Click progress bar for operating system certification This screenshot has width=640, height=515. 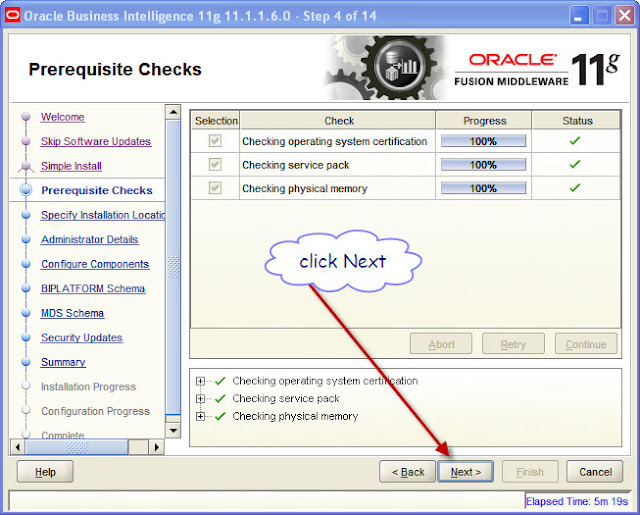(483, 141)
